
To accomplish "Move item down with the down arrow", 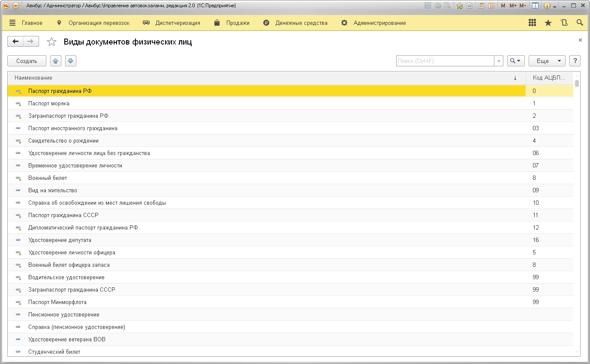I will (x=71, y=61).
